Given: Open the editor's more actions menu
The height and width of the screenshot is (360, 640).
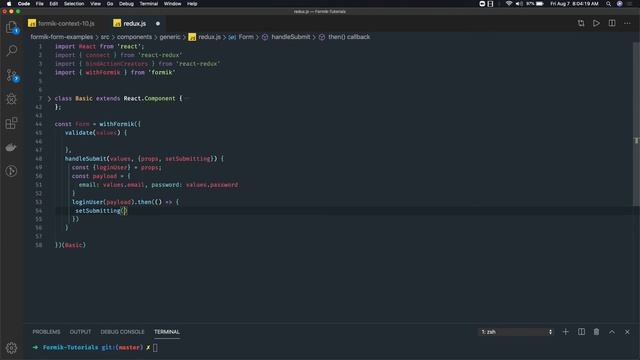Looking at the screenshot, I should click(627, 23).
